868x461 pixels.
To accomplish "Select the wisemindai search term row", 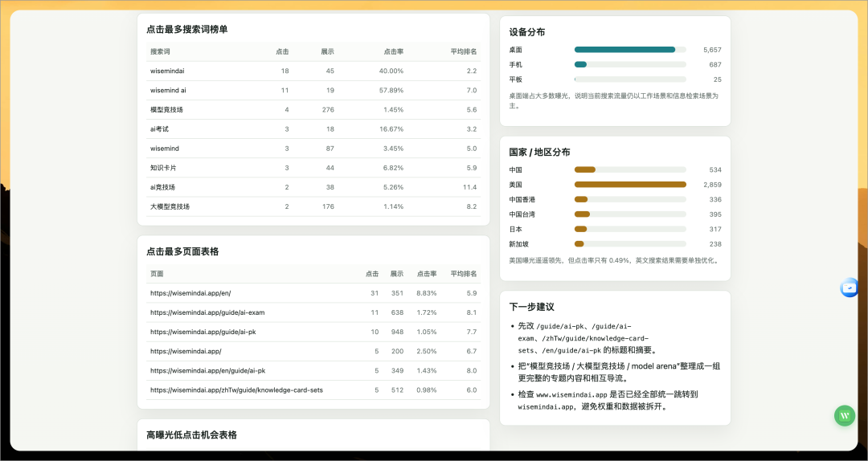I will pyautogui.click(x=313, y=71).
